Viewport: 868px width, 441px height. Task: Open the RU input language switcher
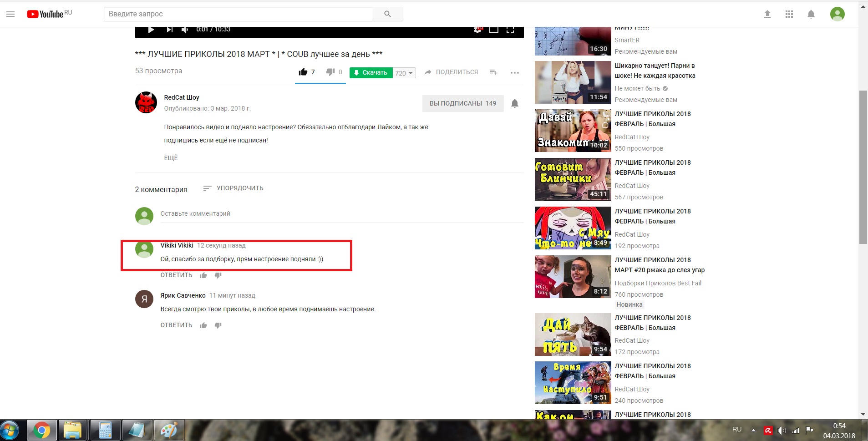[737, 429]
